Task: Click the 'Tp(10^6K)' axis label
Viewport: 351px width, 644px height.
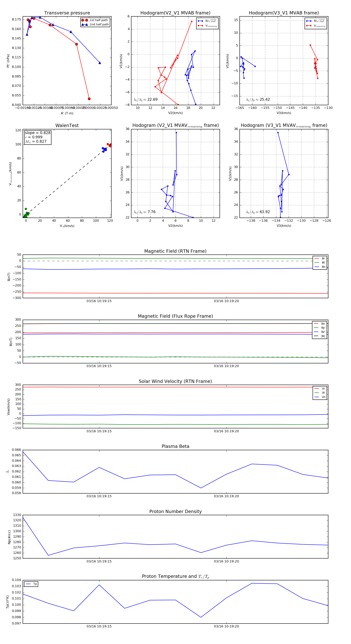Action: 8,602
